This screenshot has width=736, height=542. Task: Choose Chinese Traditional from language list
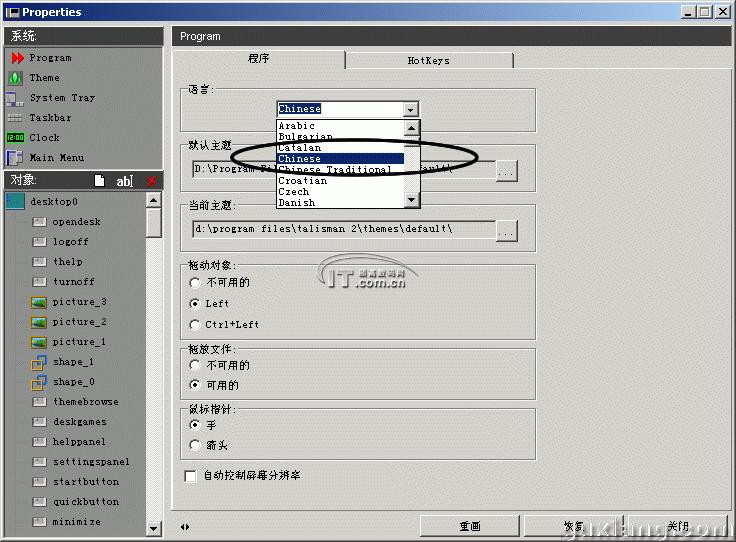tap(334, 170)
